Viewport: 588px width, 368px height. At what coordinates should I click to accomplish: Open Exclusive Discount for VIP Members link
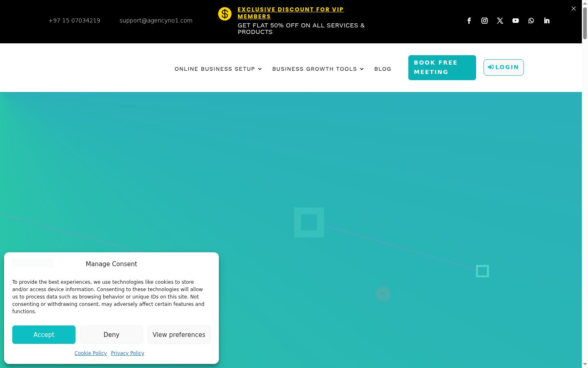291,13
